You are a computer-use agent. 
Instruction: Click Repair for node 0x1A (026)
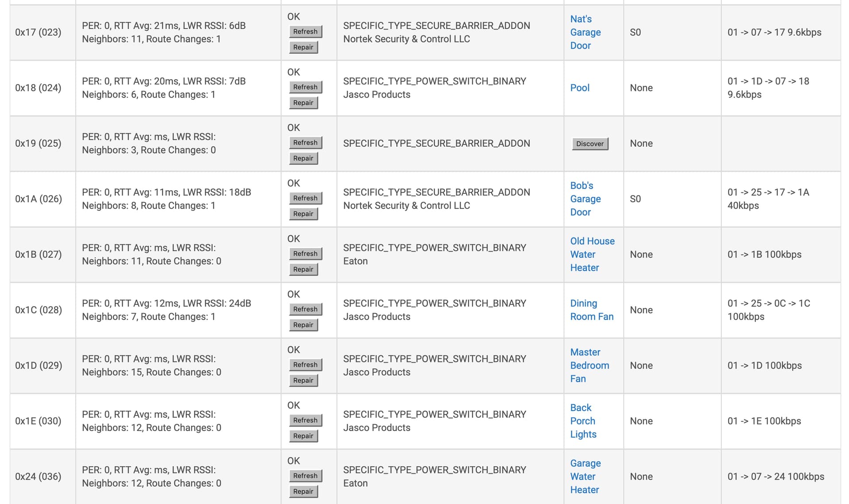tap(303, 214)
